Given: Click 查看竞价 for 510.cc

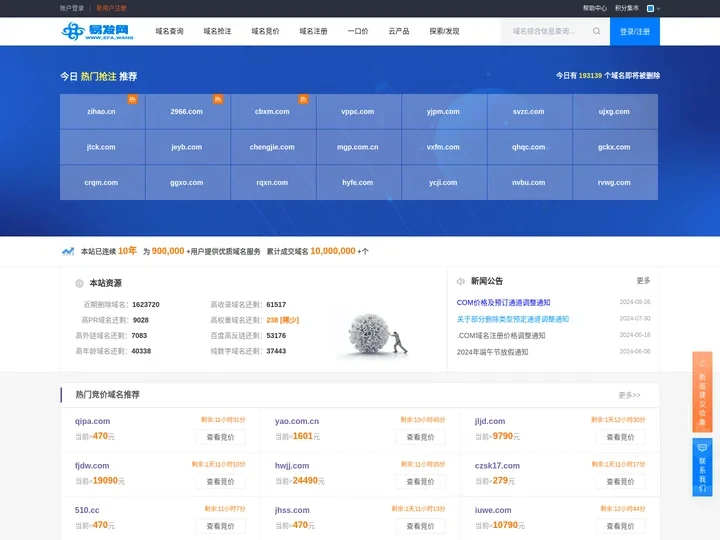Looking at the screenshot, I should [220, 526].
